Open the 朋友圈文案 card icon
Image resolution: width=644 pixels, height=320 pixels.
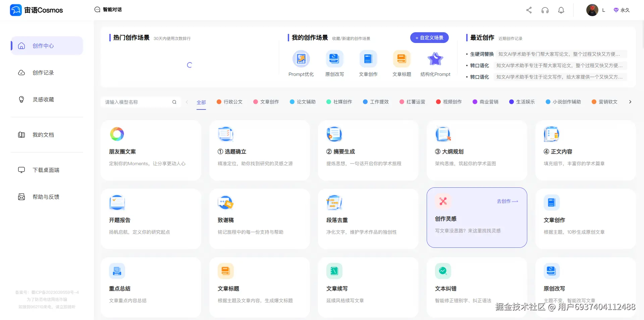[x=117, y=134]
